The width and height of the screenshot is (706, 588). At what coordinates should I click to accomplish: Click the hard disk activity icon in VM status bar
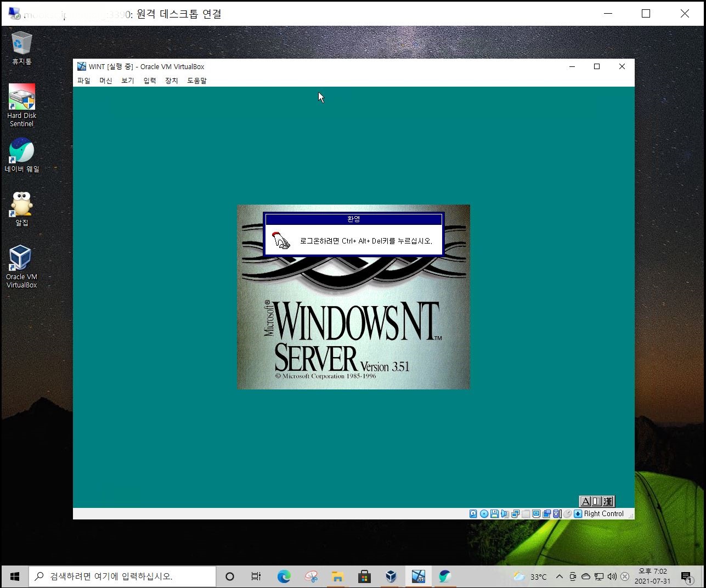point(473,514)
